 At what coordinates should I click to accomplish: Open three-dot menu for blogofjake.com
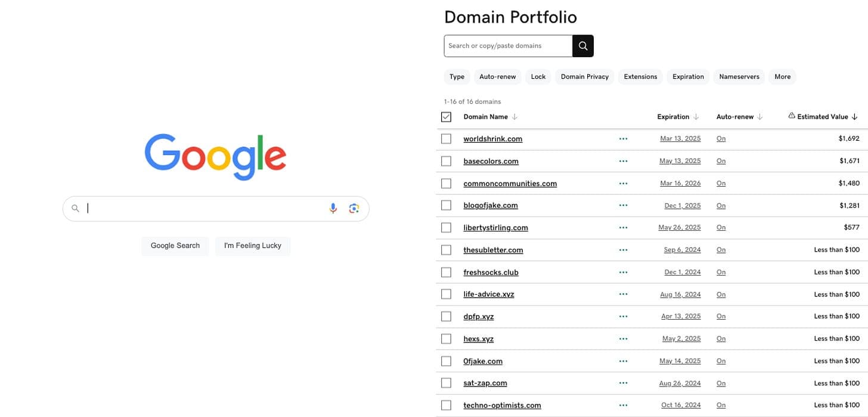point(623,205)
